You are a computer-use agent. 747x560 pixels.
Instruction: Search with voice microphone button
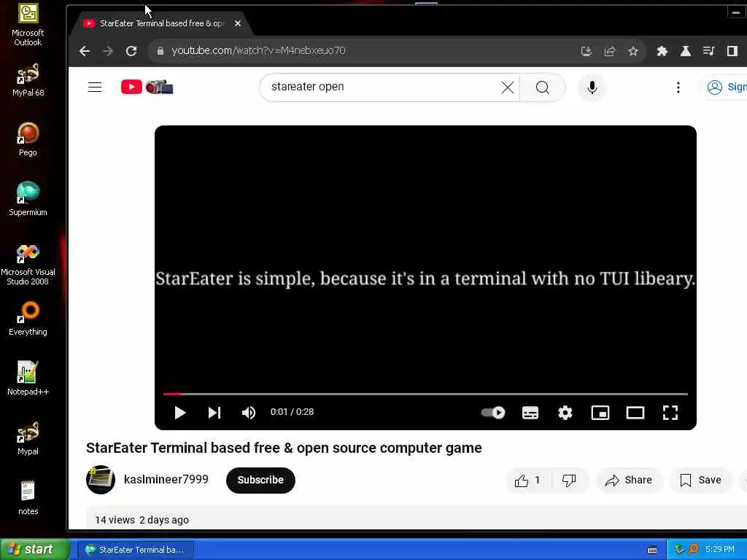tap(592, 87)
